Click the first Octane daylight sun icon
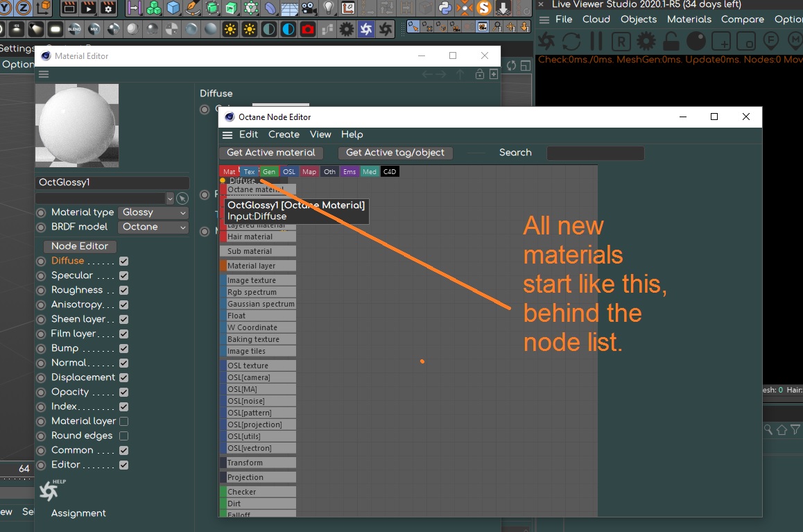 coord(230,28)
